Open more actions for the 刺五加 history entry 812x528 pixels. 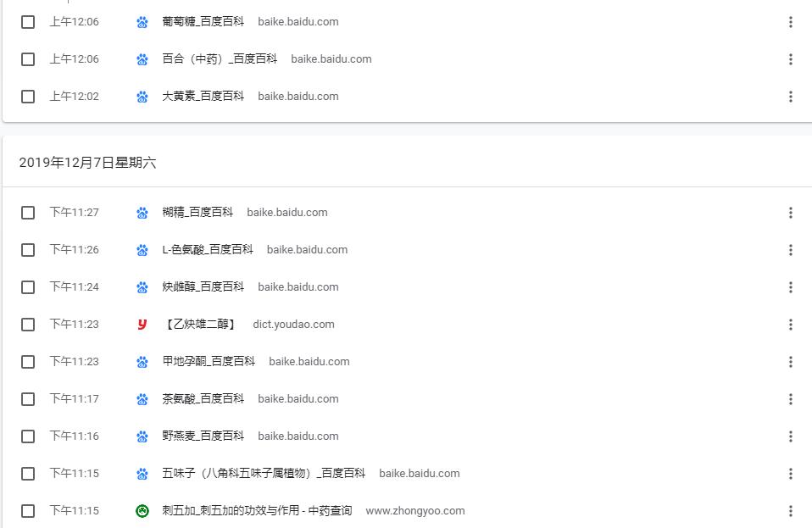[x=791, y=510]
